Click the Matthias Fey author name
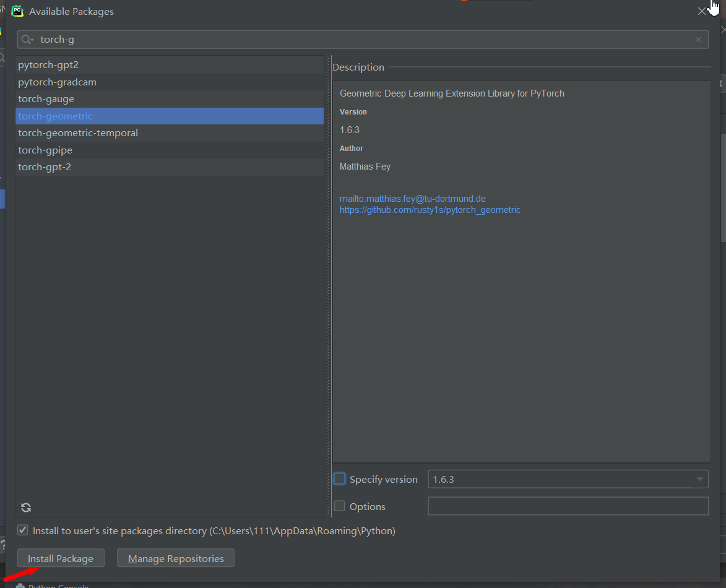The height and width of the screenshot is (588, 726). tap(365, 166)
